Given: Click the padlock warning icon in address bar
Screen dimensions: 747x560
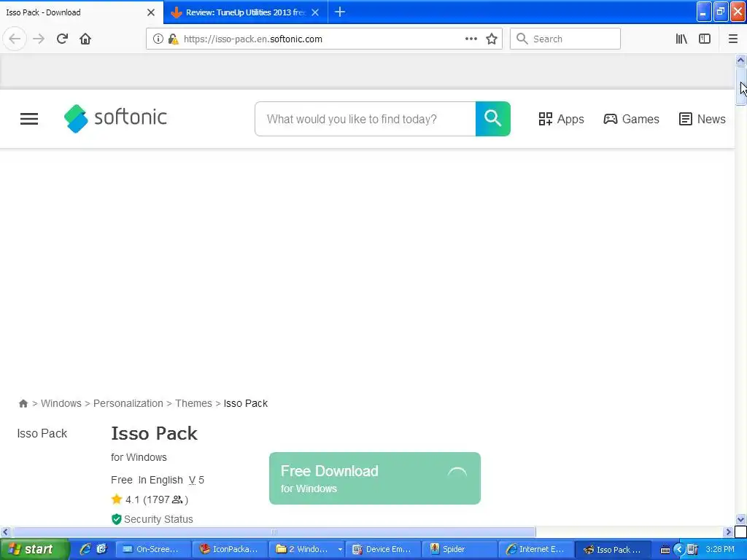Looking at the screenshot, I should tap(174, 39).
